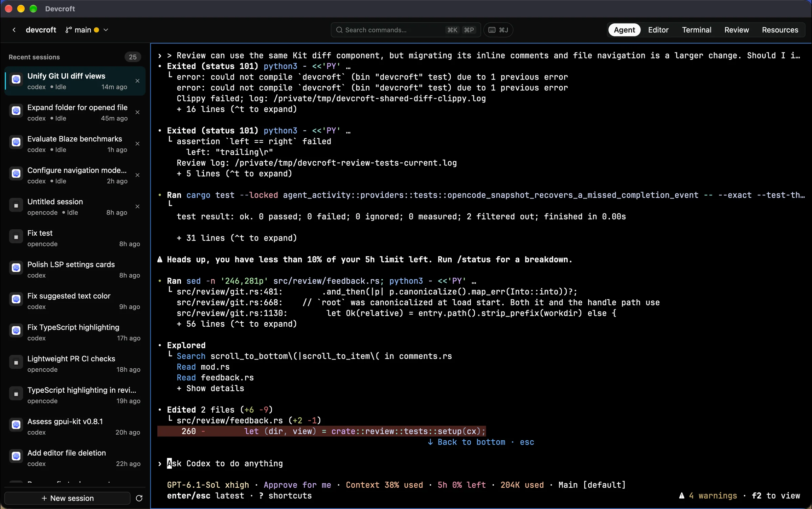Expand + Show details under Explored
812x509 pixels.
pos(210,388)
